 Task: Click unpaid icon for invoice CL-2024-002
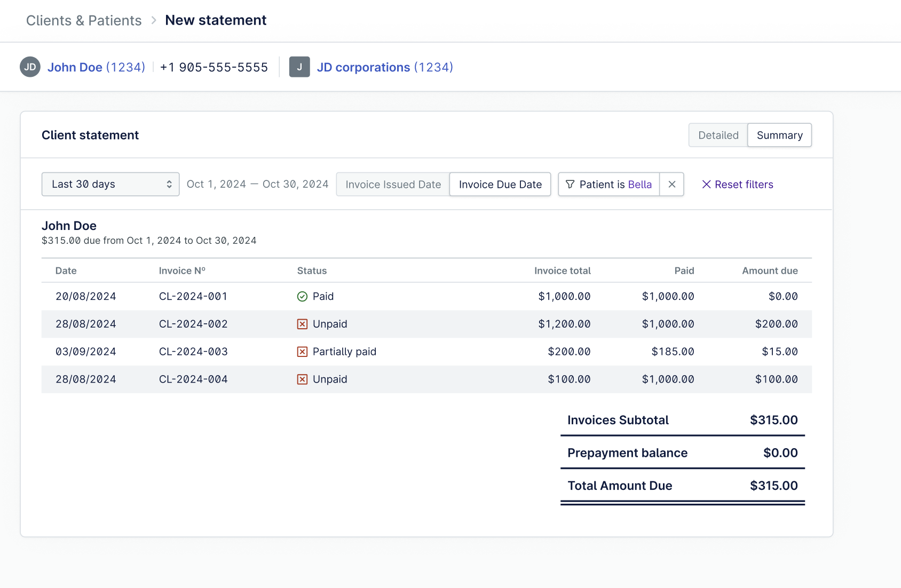302,324
